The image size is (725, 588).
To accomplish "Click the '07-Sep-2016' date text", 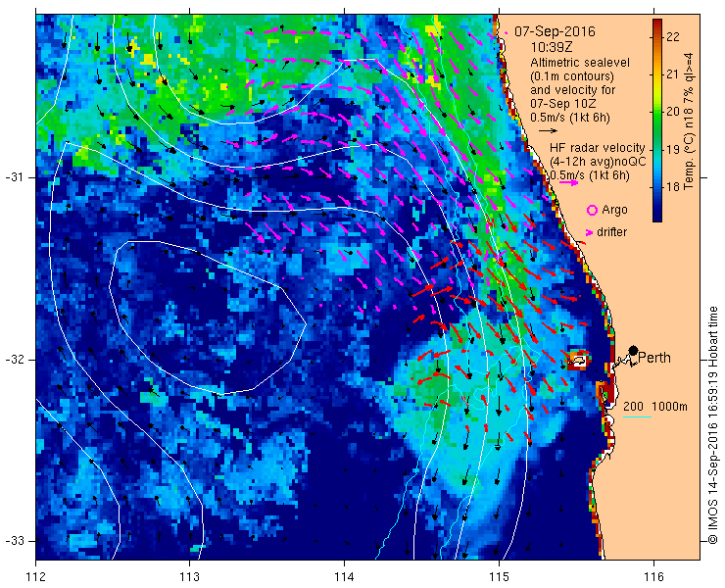I will (555, 32).
